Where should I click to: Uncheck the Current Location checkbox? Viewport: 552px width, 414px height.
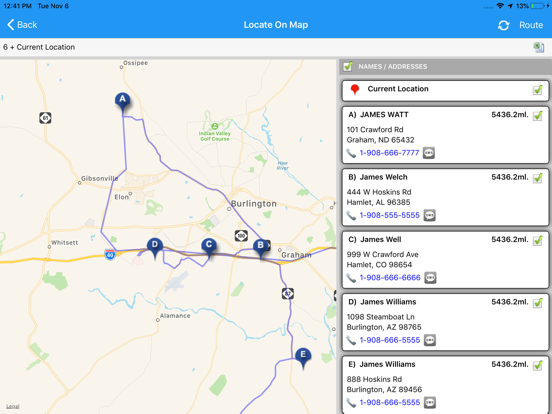538,90
